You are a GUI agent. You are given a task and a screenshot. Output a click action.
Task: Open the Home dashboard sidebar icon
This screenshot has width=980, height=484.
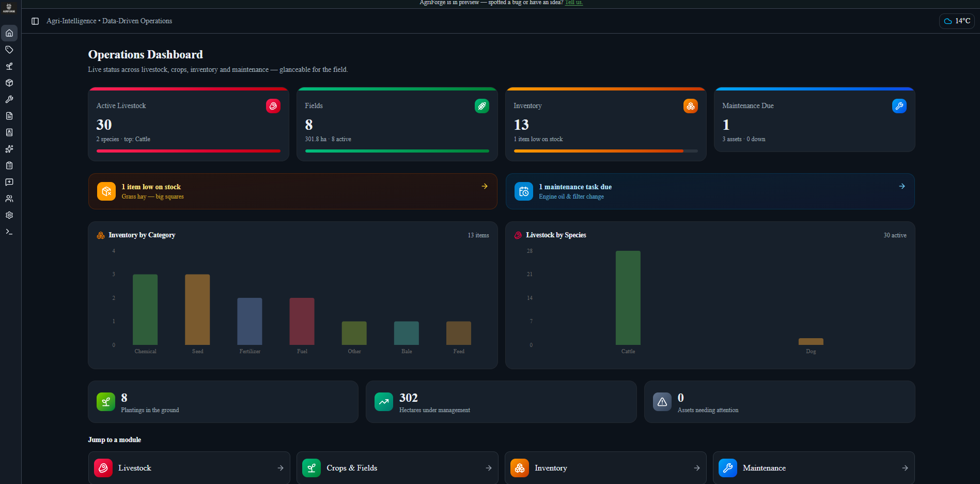[9, 33]
